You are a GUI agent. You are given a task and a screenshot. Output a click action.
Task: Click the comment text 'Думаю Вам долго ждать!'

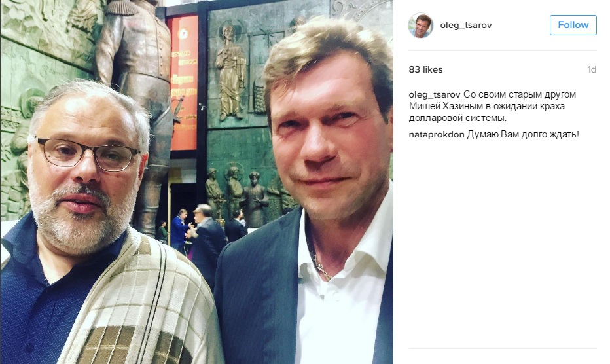[523, 135]
